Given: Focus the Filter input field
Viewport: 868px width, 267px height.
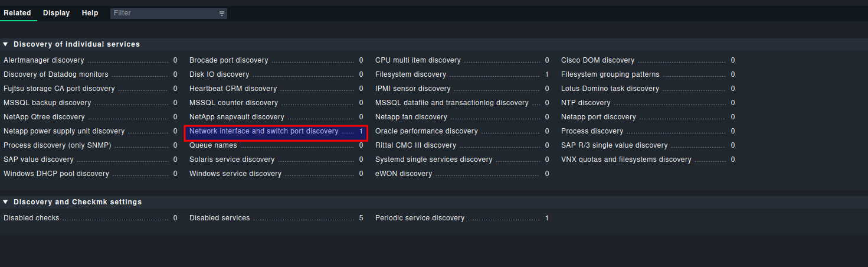Looking at the screenshot, I should [x=162, y=13].
